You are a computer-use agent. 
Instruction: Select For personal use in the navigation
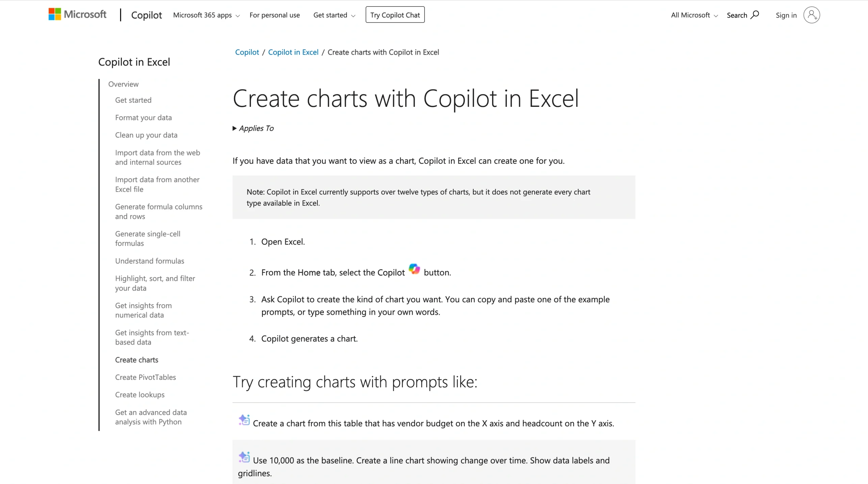[x=275, y=15]
